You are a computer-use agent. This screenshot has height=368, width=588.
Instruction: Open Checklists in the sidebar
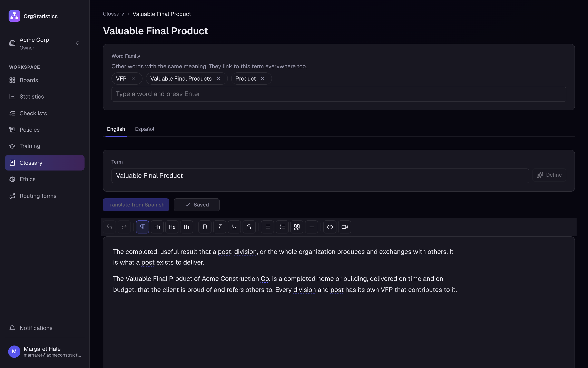click(x=45, y=113)
